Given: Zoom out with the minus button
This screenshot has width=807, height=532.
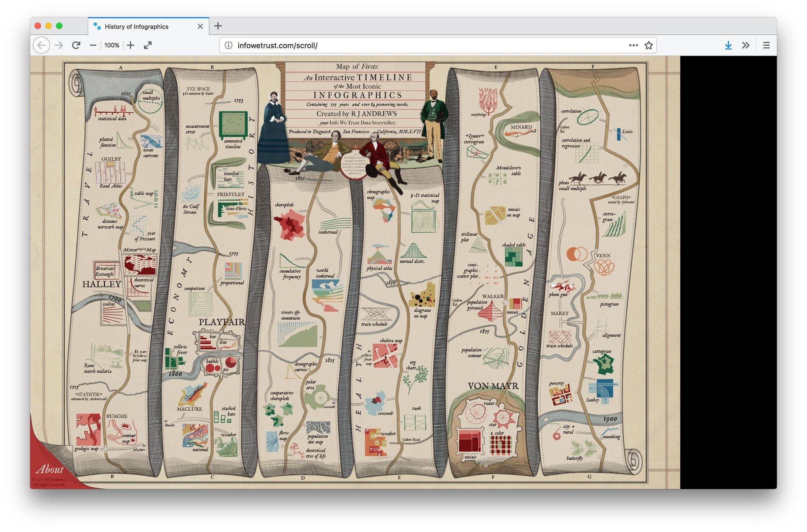Looking at the screenshot, I should pos(93,45).
